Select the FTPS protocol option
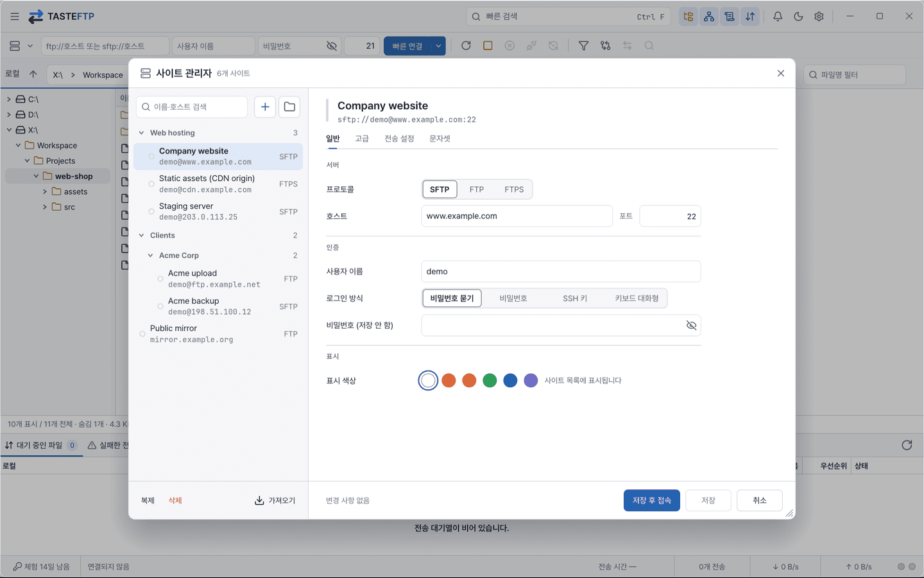Image resolution: width=924 pixels, height=578 pixels. [x=514, y=189]
